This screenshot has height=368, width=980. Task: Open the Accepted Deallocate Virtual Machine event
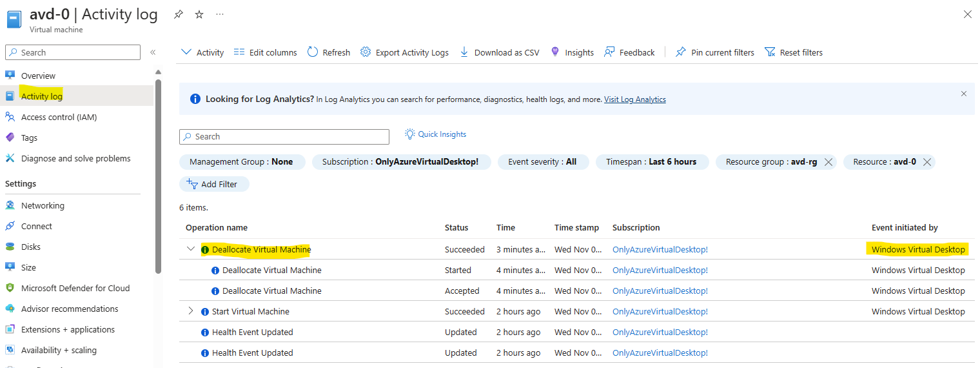tap(272, 291)
